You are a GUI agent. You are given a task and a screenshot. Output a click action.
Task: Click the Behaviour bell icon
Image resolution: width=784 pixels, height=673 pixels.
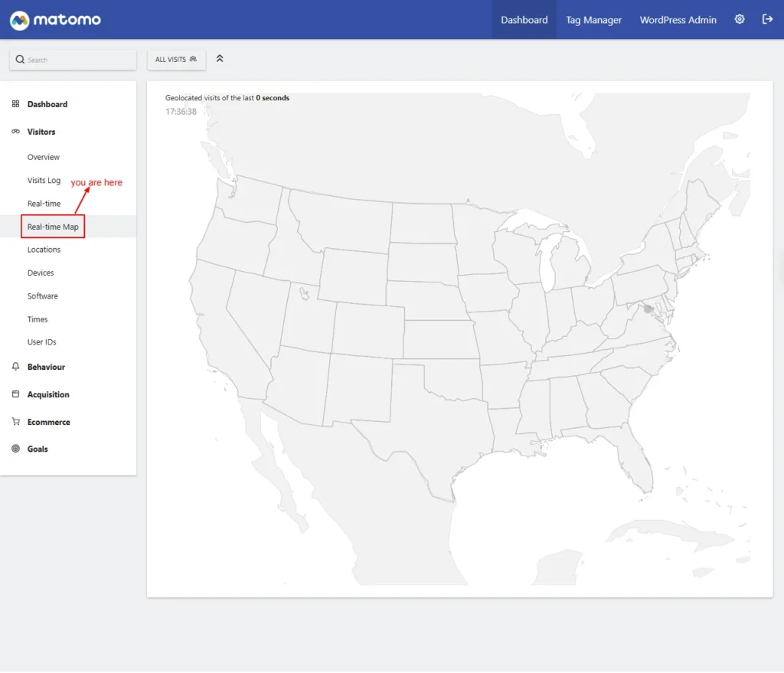pyautogui.click(x=15, y=367)
